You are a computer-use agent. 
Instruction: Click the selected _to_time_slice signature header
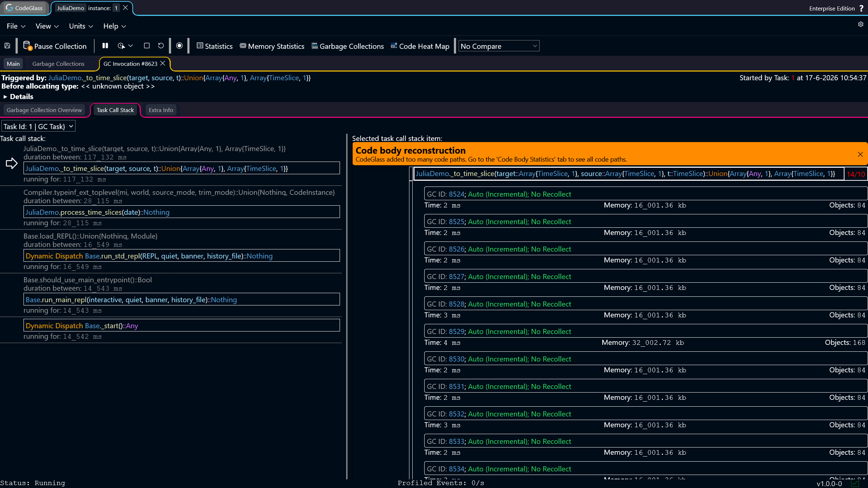click(x=629, y=174)
